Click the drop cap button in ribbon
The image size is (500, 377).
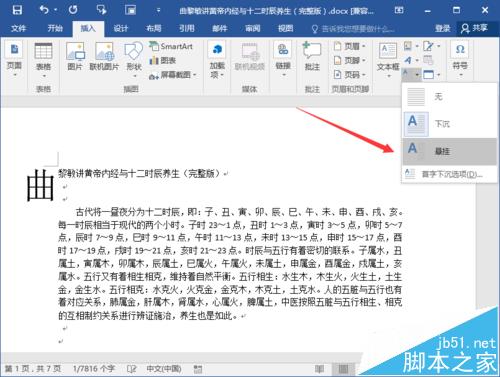pyautogui.click(x=411, y=74)
